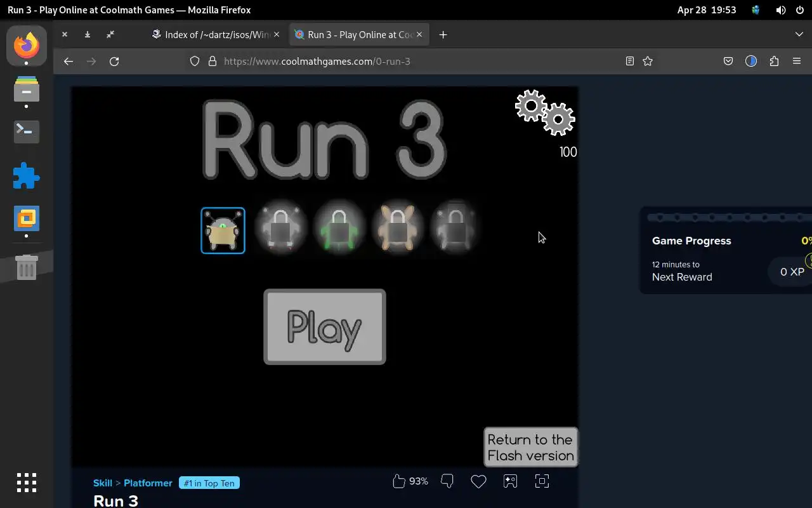Screen dimensions: 812x508
Task: Open Terminal from the dock
Action: click(27, 131)
